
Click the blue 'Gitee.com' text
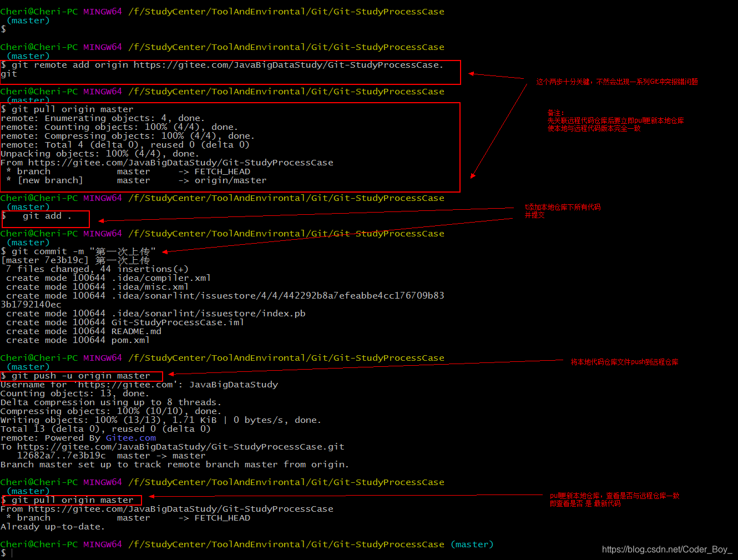coord(131,438)
